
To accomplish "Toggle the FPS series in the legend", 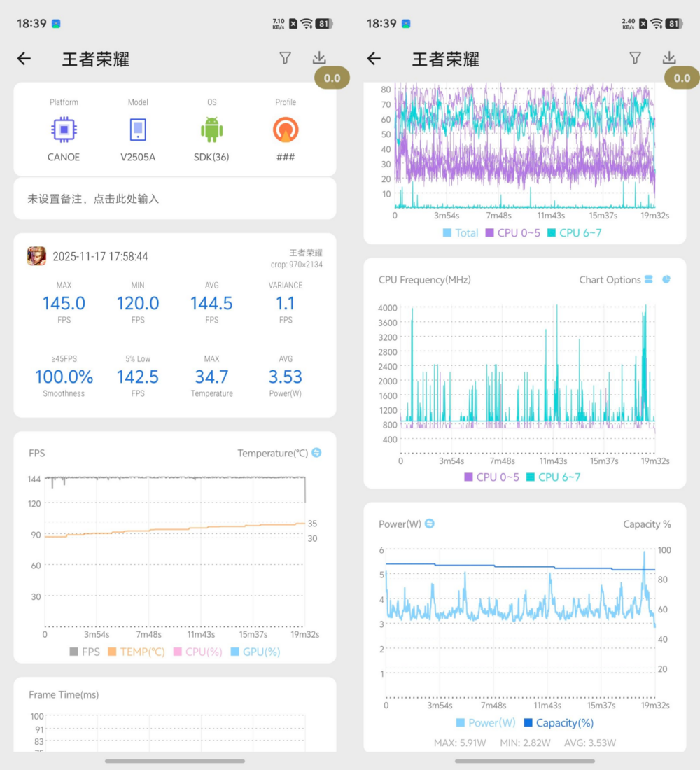I will point(84,652).
